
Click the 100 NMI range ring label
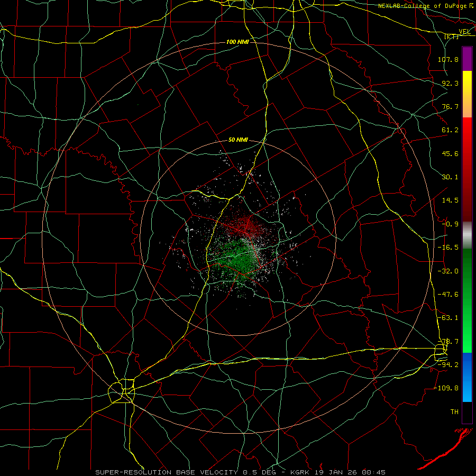(237, 42)
